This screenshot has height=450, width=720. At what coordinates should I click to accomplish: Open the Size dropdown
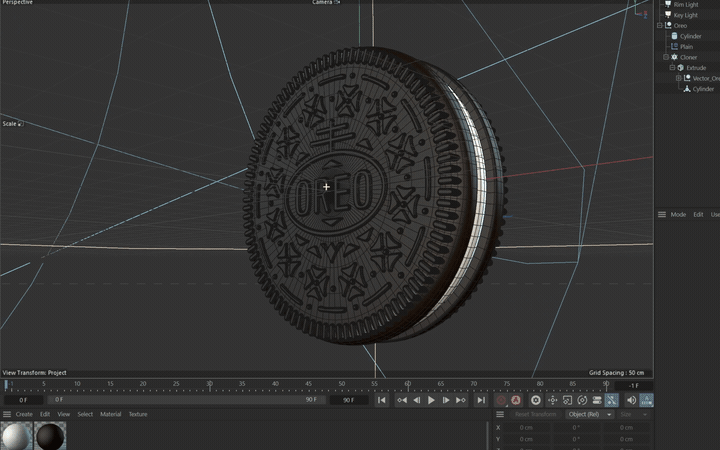[x=633, y=414]
